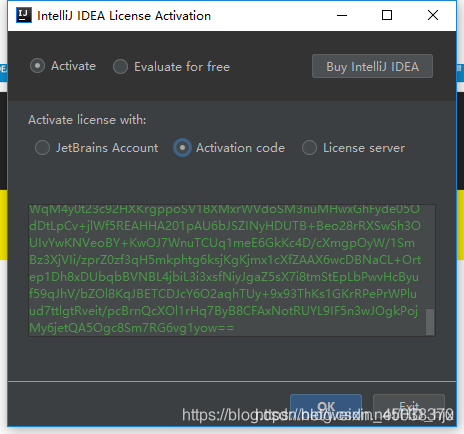464x434 pixels.
Task: Click the activation code scrollbar thumb
Action: click(430, 322)
